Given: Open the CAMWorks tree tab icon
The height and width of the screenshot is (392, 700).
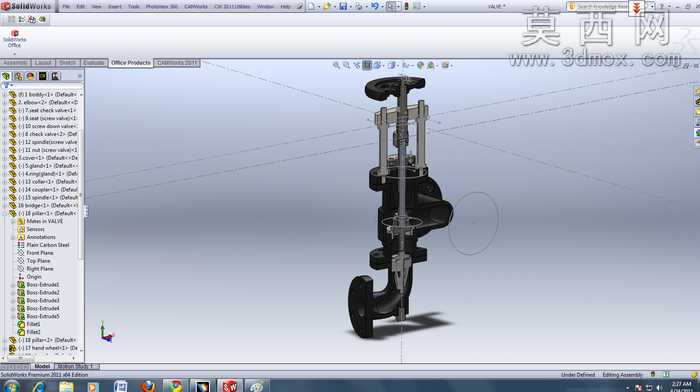Looking at the screenshot, I should [55, 76].
